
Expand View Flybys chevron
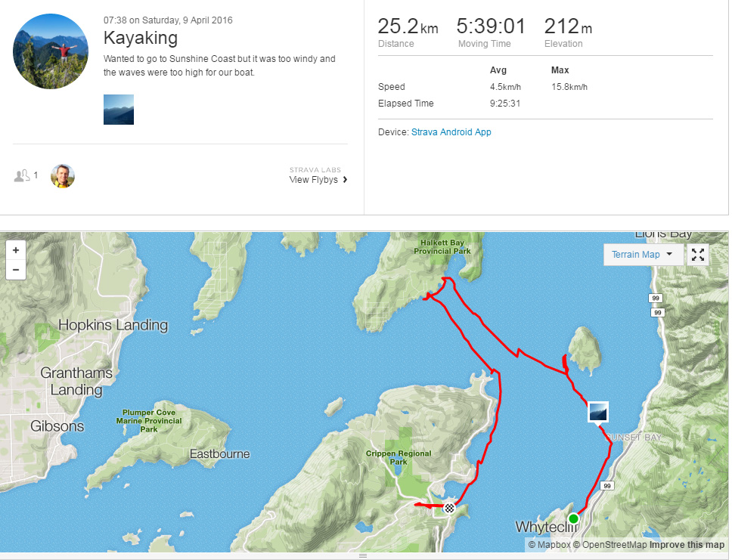[346, 180]
